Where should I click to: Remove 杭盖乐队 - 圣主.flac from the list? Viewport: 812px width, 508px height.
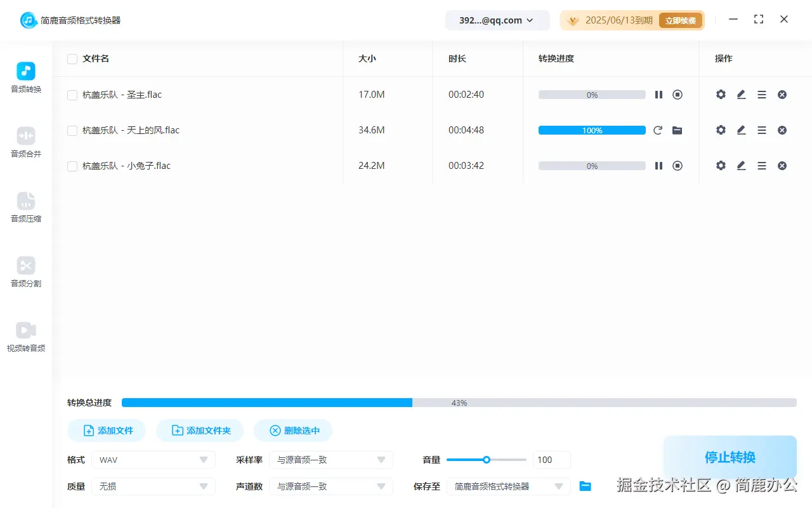tap(782, 94)
